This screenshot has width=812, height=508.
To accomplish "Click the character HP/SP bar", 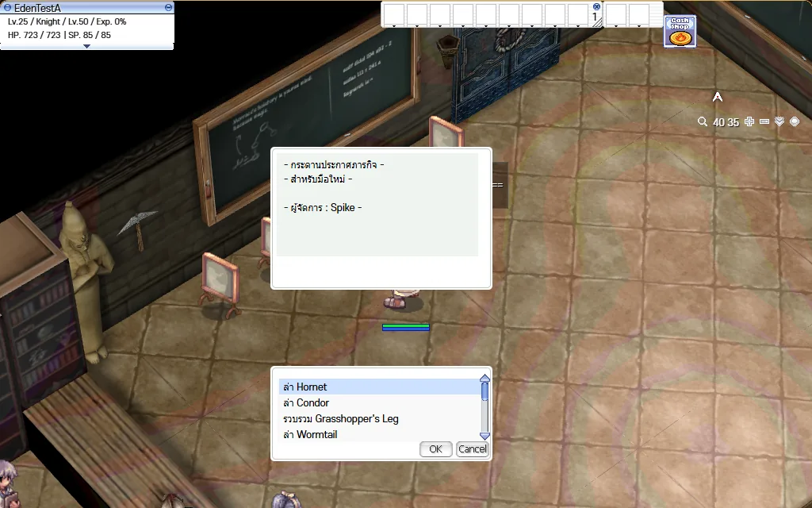I will [x=406, y=327].
